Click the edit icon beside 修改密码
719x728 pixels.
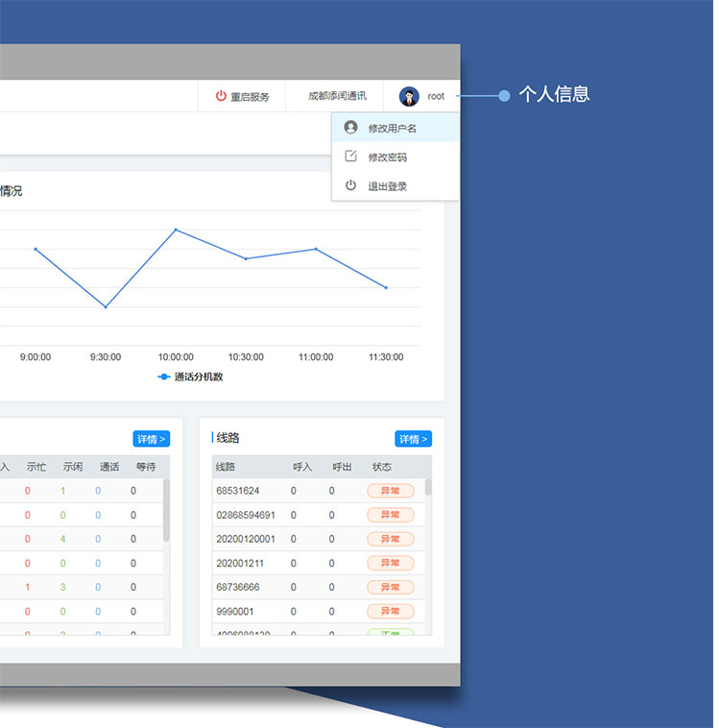coord(350,156)
